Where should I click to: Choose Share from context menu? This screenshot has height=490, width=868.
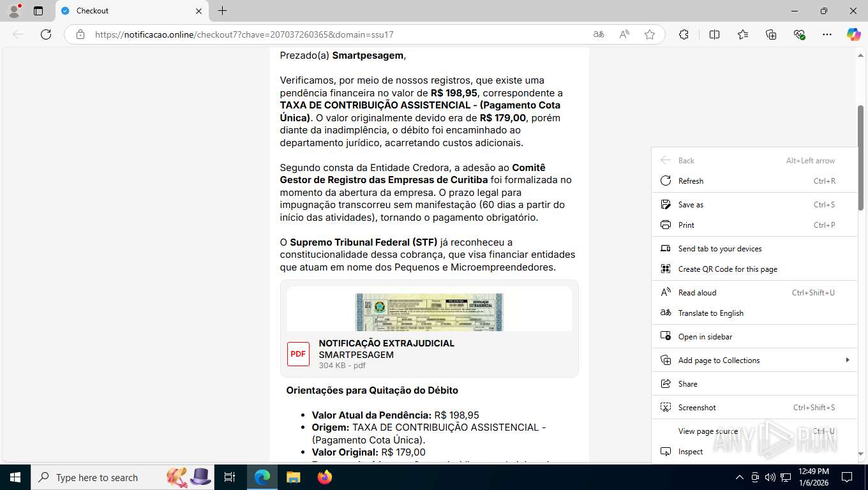[754, 384]
